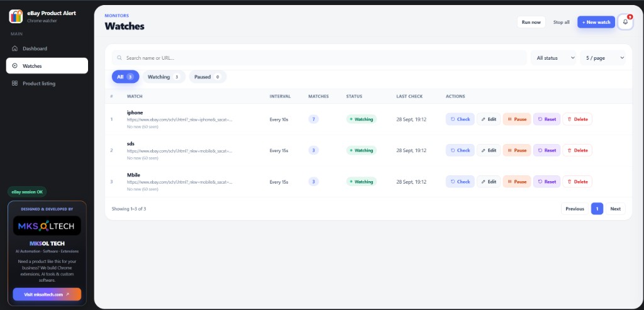
Task: Click the Mbile Watching status badge
Action: point(362,182)
